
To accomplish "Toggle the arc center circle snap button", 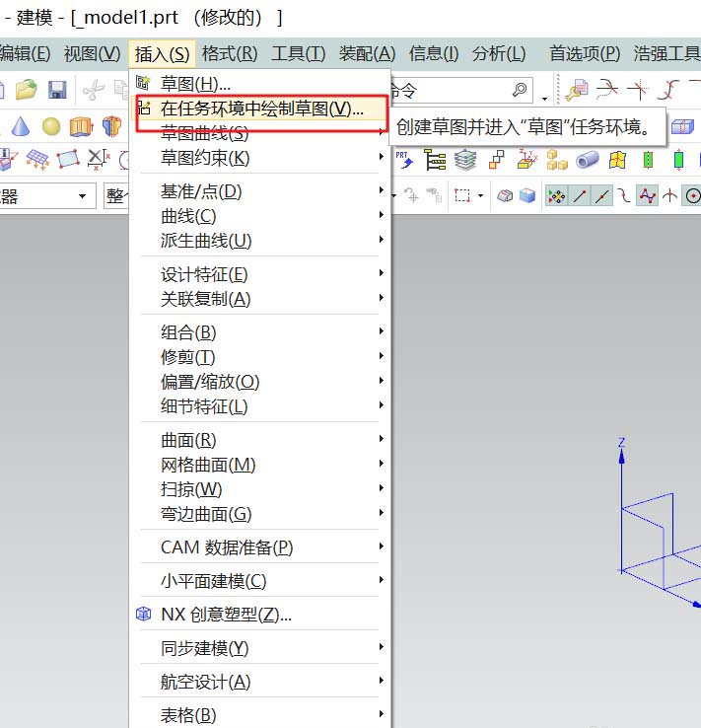I will [x=692, y=196].
